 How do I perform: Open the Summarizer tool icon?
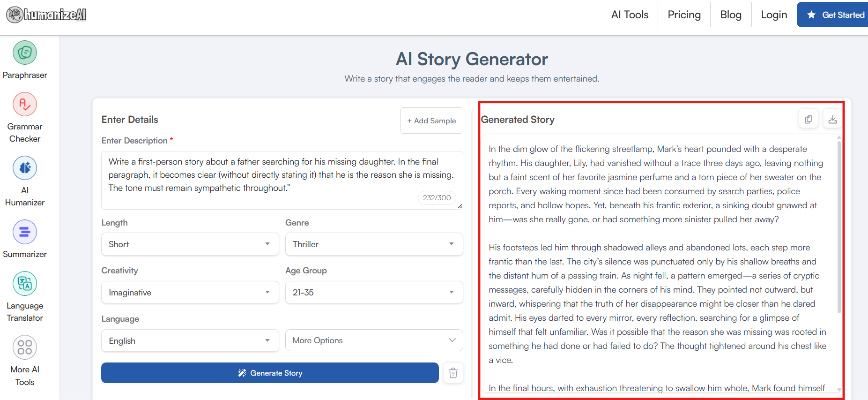click(x=25, y=232)
